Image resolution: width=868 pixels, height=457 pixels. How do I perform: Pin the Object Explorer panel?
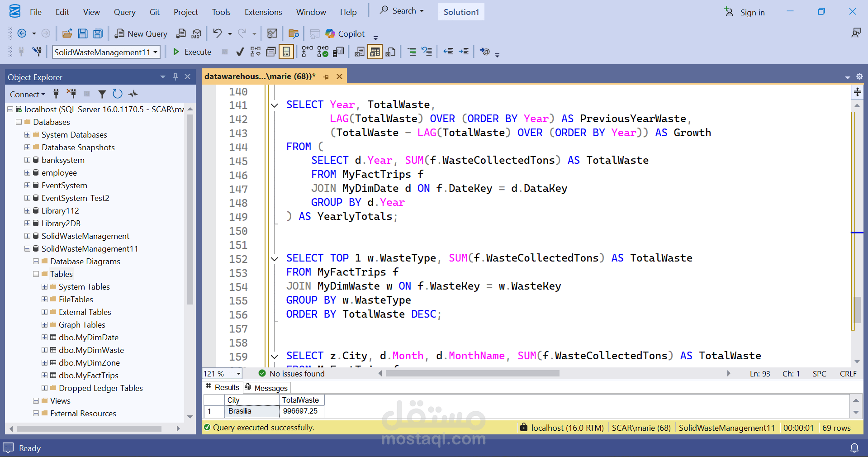pos(175,77)
